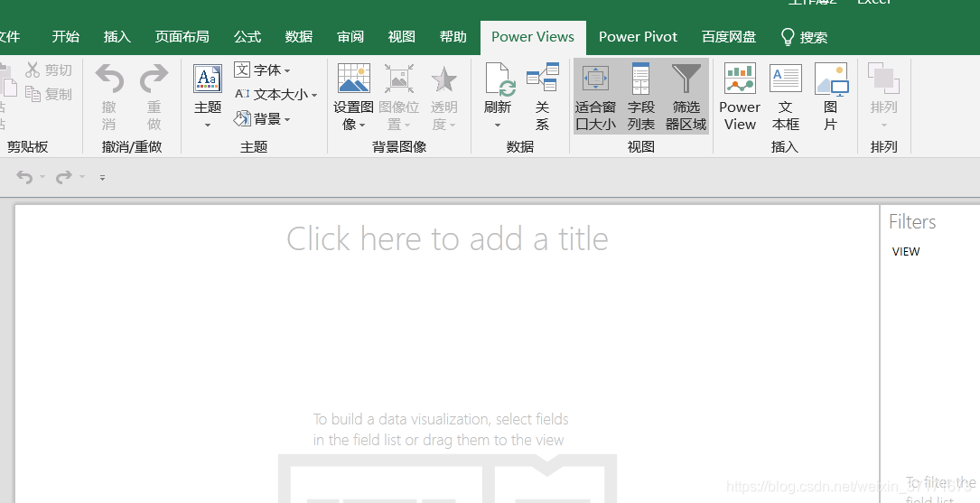Open the Baidu Netdisk (百度网盘) tab
Viewport: 980px width, 503px height.
coord(729,37)
